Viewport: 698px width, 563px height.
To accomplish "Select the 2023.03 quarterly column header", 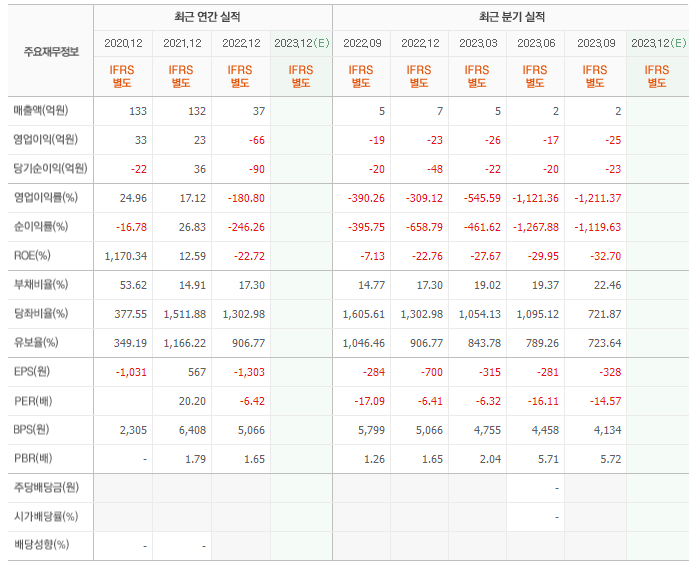I will [x=478, y=43].
